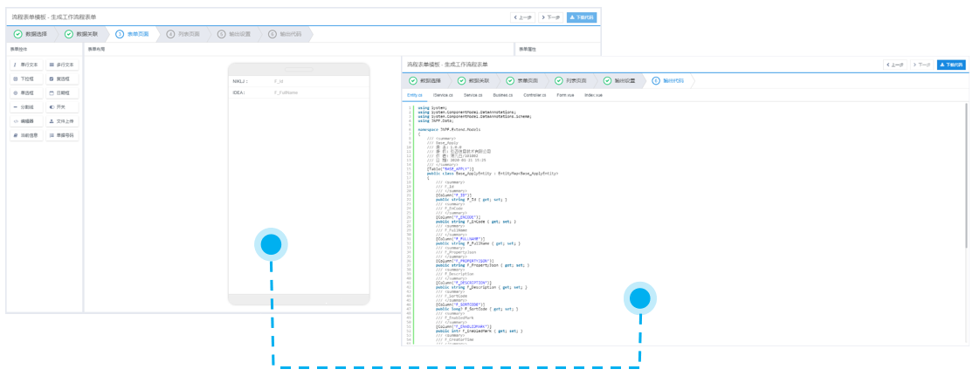Open the IService.cs code tab
This screenshot has height=376, width=980.
[443, 94]
